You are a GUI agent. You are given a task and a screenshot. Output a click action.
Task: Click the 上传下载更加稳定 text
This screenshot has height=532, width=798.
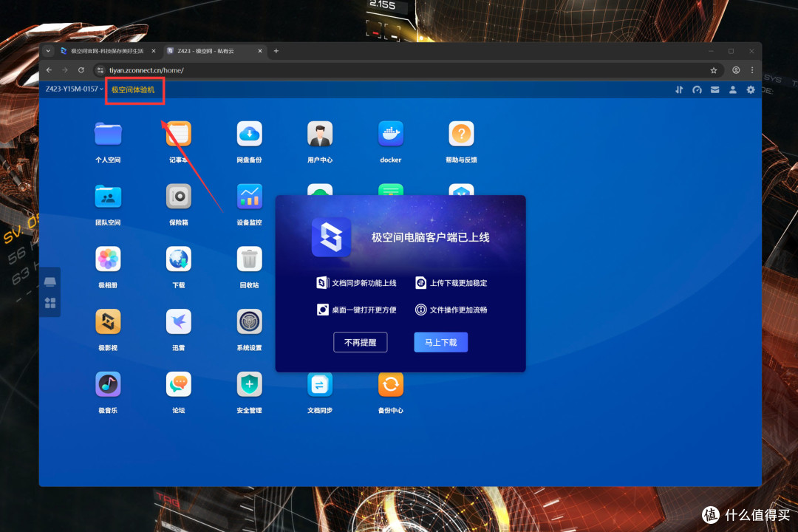459,283
